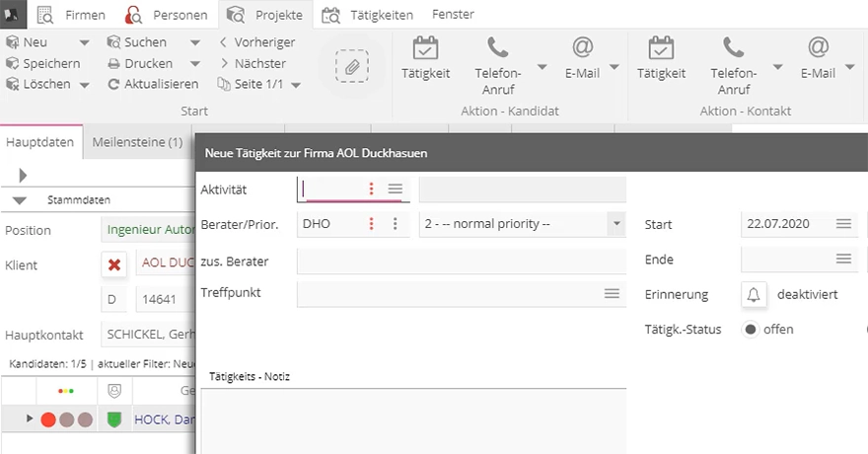Click red status dot for HOCK candidate

point(48,419)
